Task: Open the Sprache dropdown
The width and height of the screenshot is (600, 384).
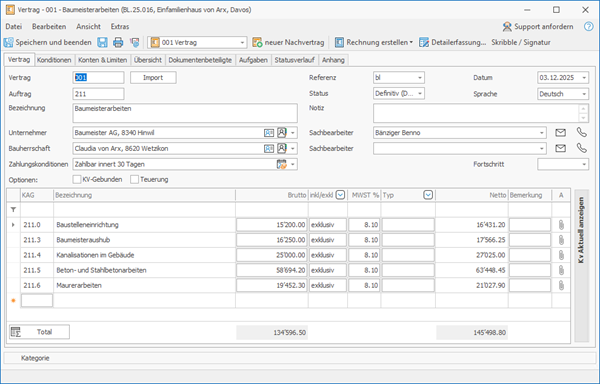Action: tap(584, 94)
